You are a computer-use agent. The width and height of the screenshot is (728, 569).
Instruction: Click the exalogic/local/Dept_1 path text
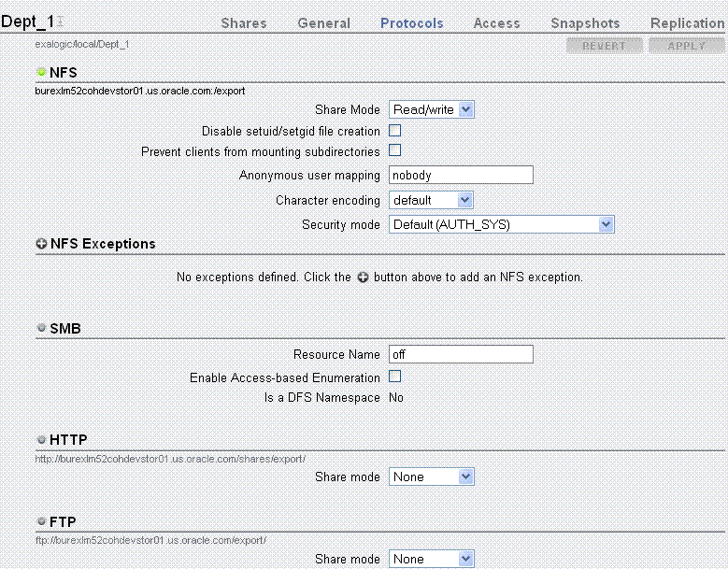[x=82, y=45]
